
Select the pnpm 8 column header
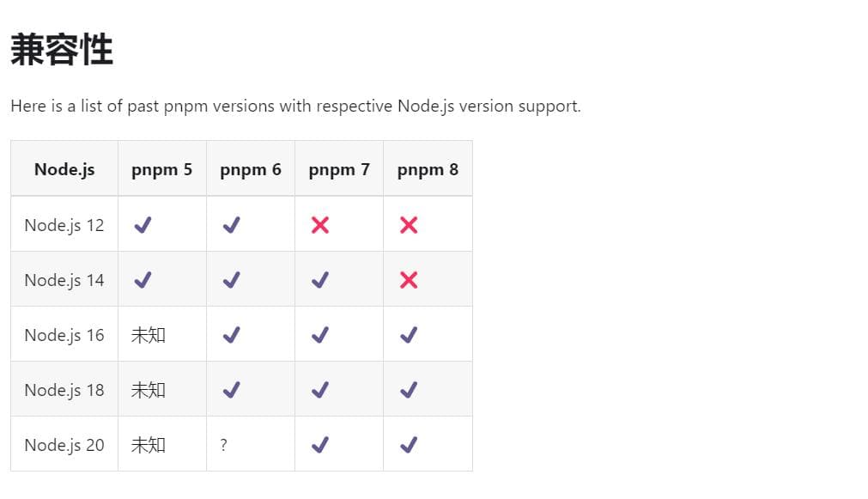point(428,169)
